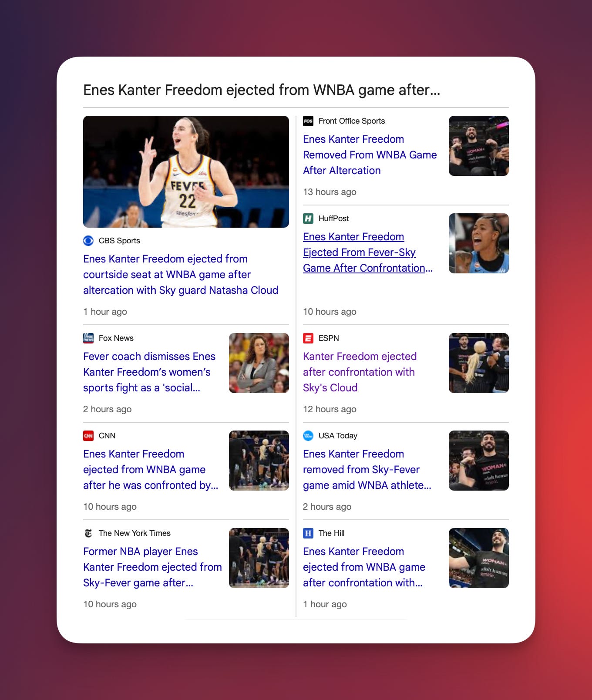The width and height of the screenshot is (592, 700).
Task: Click the 'ESPN' source name
Action: point(329,338)
